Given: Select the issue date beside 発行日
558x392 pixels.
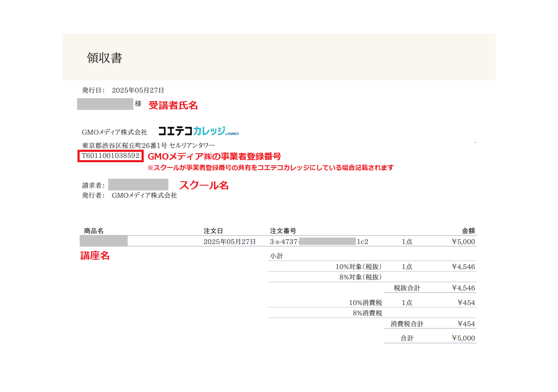Looking at the screenshot, I should click(138, 90).
